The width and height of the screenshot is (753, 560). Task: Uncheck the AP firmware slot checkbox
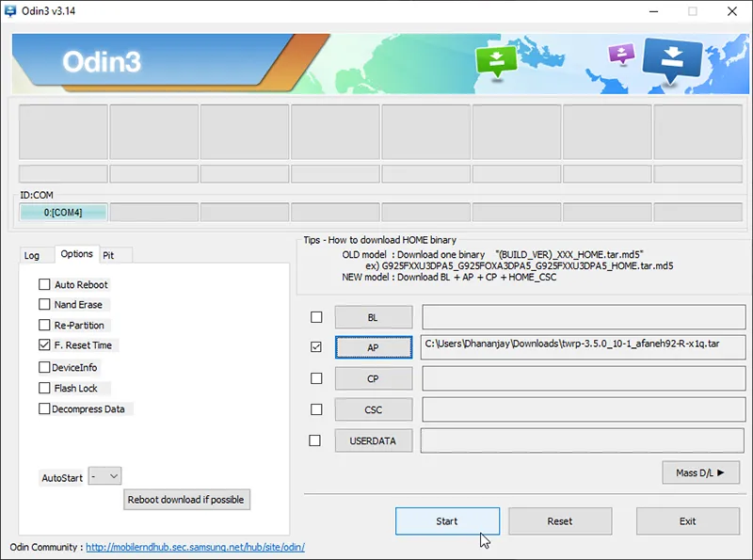(316, 346)
